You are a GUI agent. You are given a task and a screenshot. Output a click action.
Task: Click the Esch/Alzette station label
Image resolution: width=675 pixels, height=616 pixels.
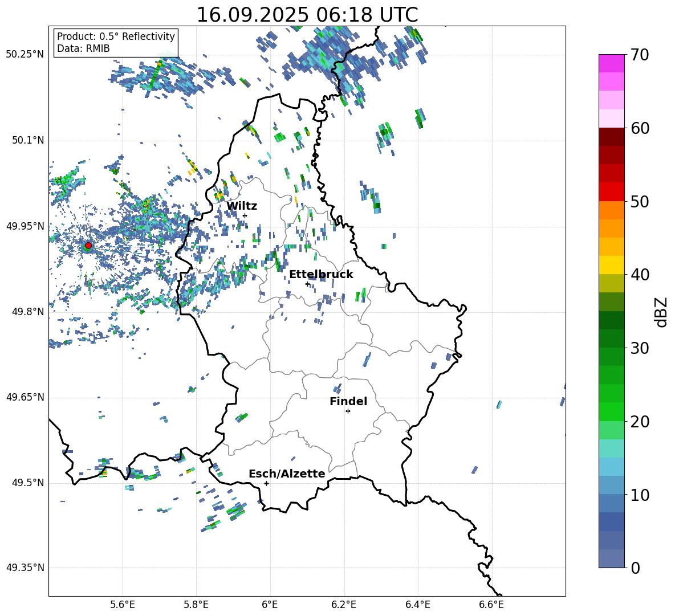click(x=287, y=474)
